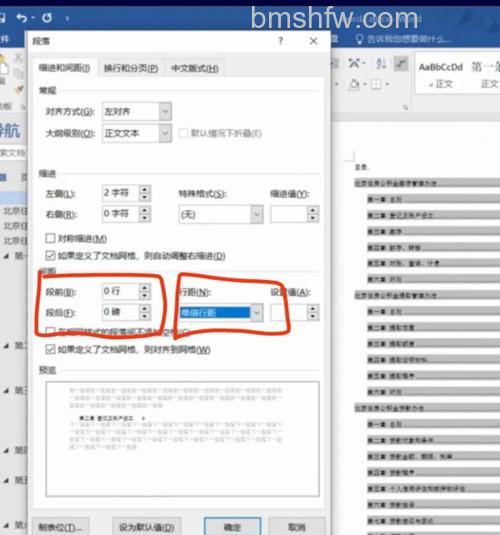The height and width of the screenshot is (535, 500).
Task: Click into the 段后(F) field showing 0 磅
Action: click(120, 312)
